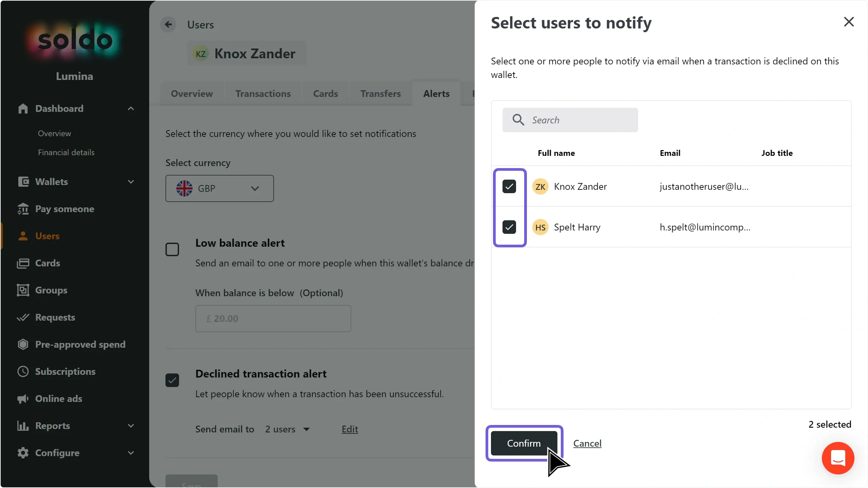Screen dimensions: 868x488
Task: Click the h.spelt@lumincomp... email cell
Action: point(705,227)
